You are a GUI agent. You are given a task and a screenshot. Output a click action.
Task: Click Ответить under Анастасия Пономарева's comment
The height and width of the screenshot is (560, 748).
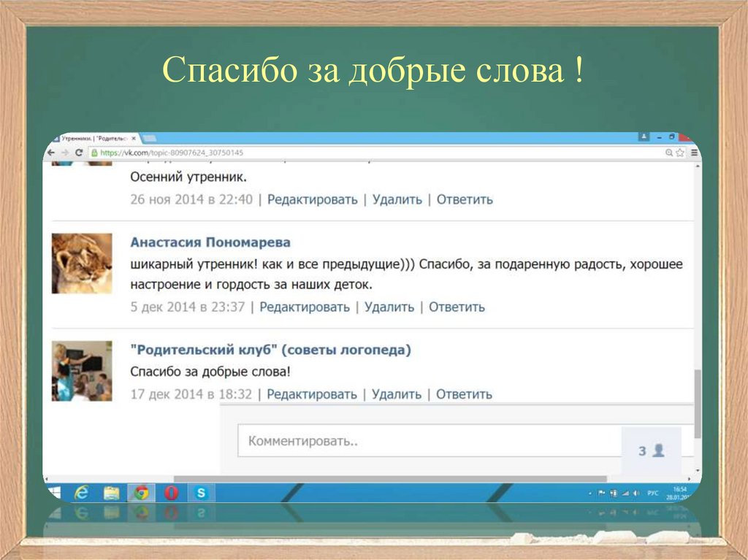point(457,307)
